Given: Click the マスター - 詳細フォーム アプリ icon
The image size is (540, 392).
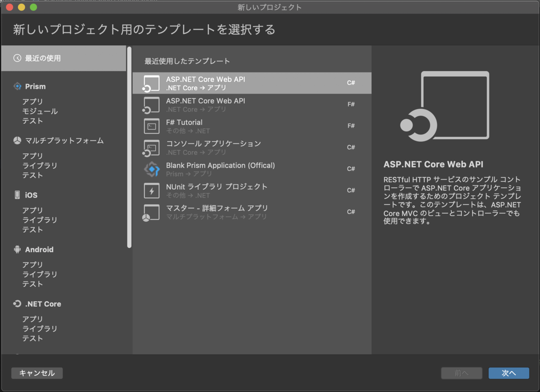Looking at the screenshot, I should coord(151,212).
